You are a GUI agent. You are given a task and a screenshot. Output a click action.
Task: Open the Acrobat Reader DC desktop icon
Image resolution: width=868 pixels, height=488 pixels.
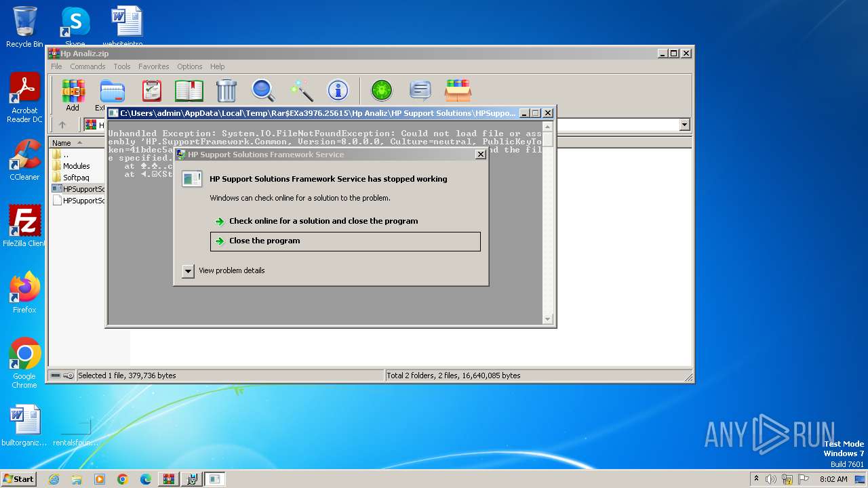(24, 98)
